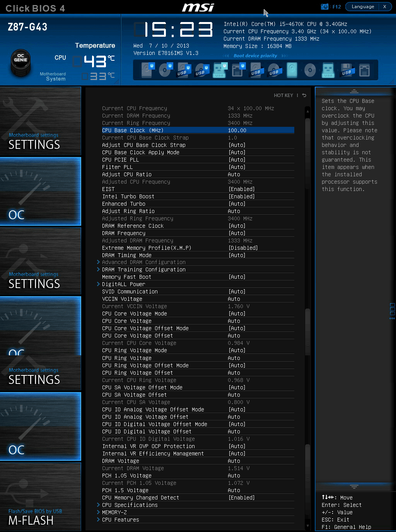The width and height of the screenshot is (396, 532).
Task: Click the F12 screenshot camera icon
Action: click(x=324, y=7)
